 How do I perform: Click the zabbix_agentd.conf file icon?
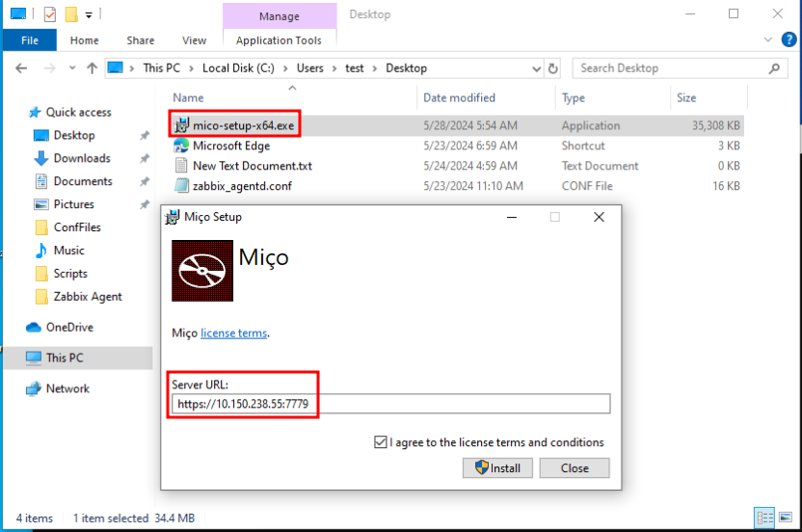point(181,186)
